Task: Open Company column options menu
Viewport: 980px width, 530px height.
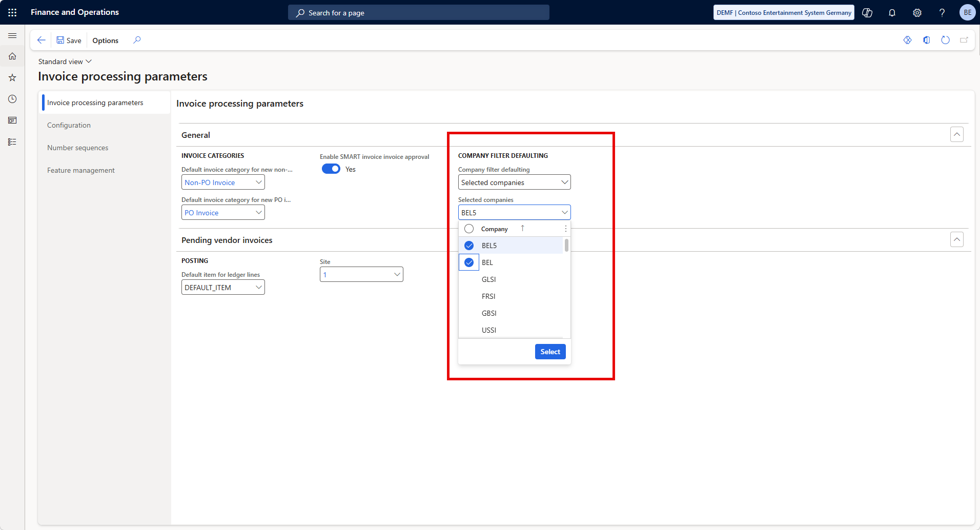Action: (x=565, y=229)
